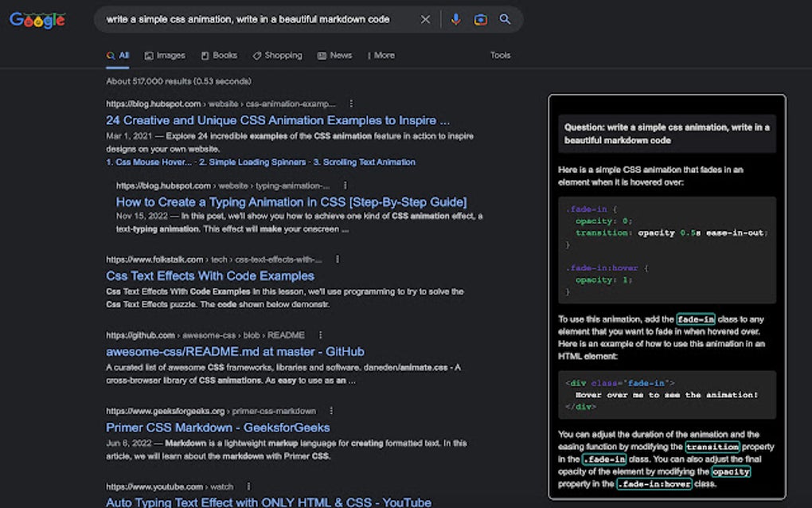Viewport: 812px width, 508px height.
Task: Search by image using the Google Lens icon
Action: pos(480,19)
